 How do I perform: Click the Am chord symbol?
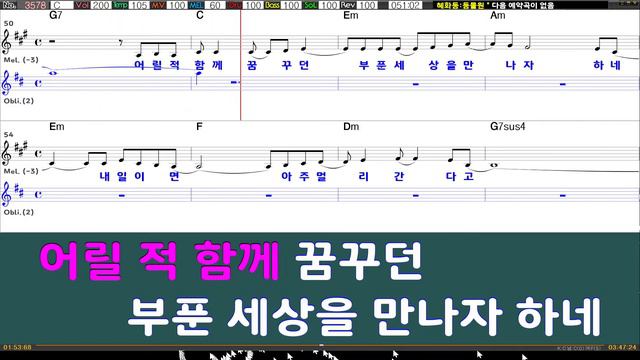[x=498, y=16]
